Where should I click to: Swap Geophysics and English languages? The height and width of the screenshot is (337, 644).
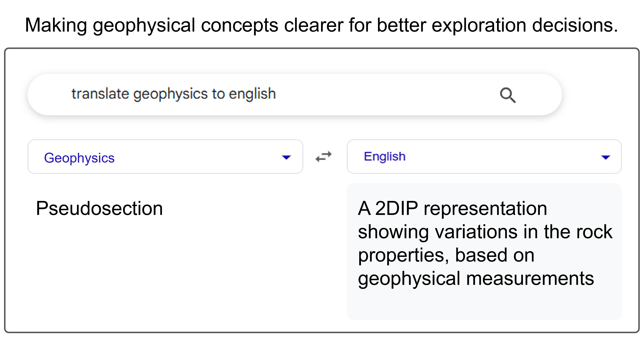coord(324,157)
